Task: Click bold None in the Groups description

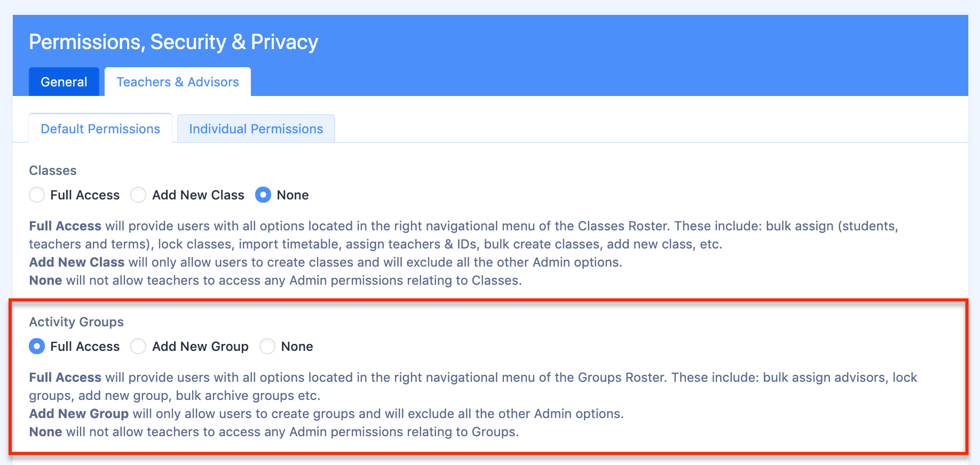Action: [x=45, y=432]
